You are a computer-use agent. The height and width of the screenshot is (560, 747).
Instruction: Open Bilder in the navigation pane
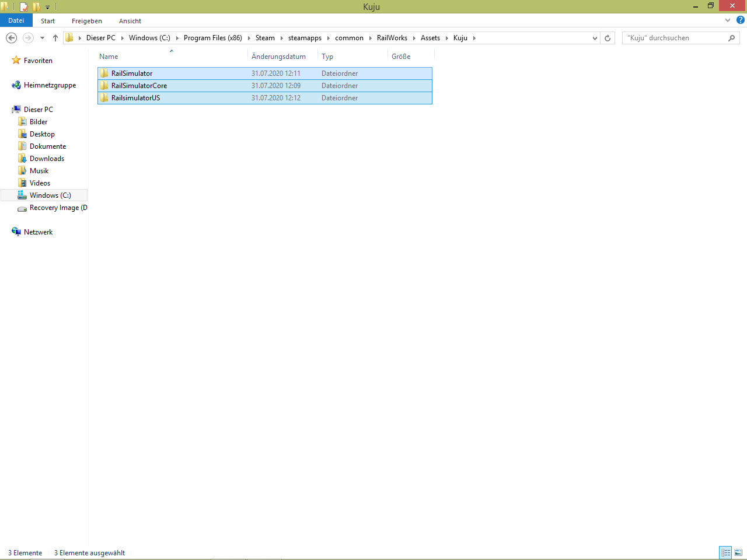[x=39, y=122]
